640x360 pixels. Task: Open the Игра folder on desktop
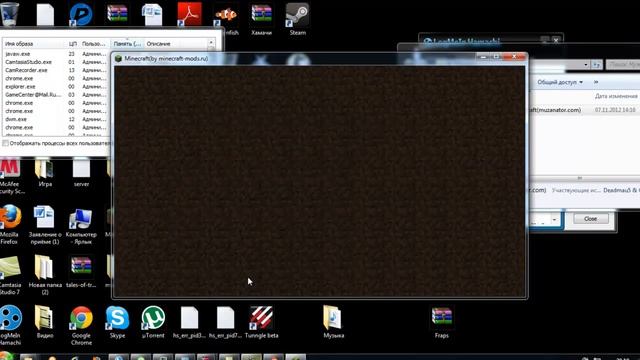coord(45,173)
